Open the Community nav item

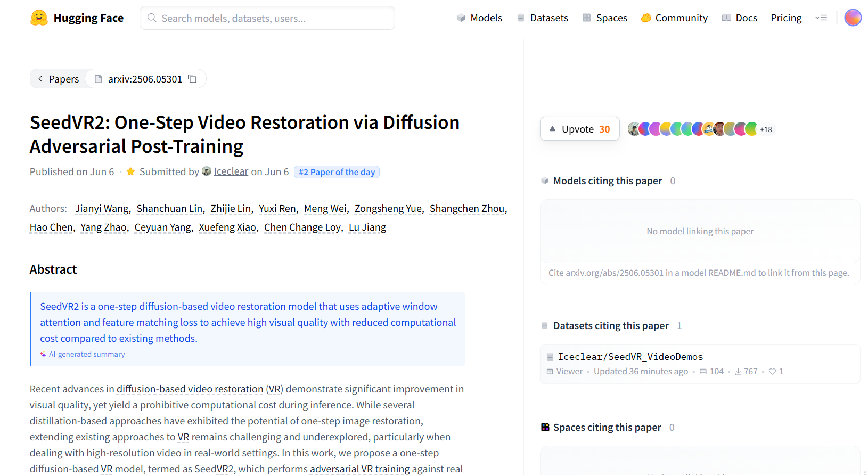tap(674, 18)
